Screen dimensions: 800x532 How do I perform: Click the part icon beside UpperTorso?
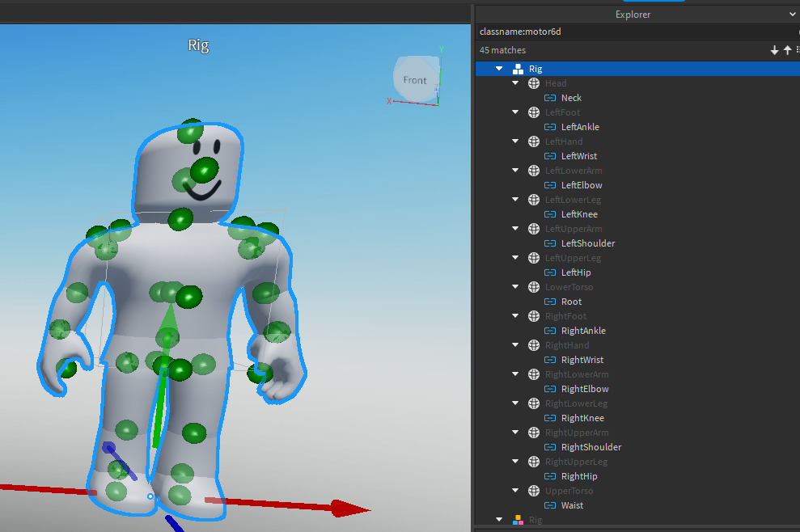click(x=533, y=490)
